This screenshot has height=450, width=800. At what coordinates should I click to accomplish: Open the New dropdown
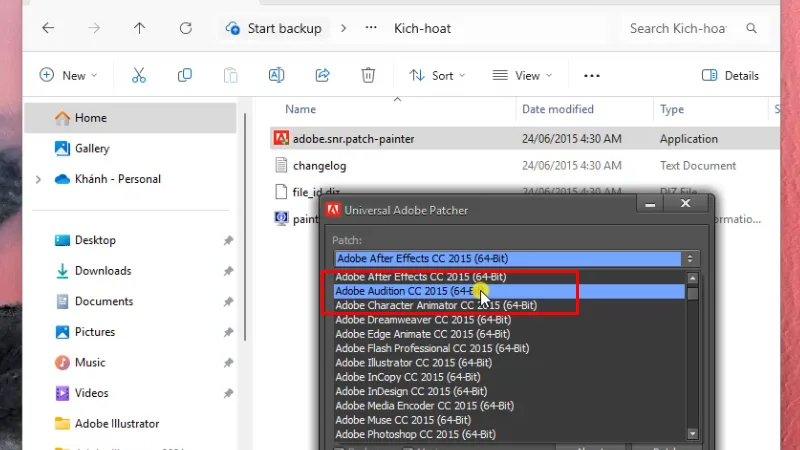(68, 76)
